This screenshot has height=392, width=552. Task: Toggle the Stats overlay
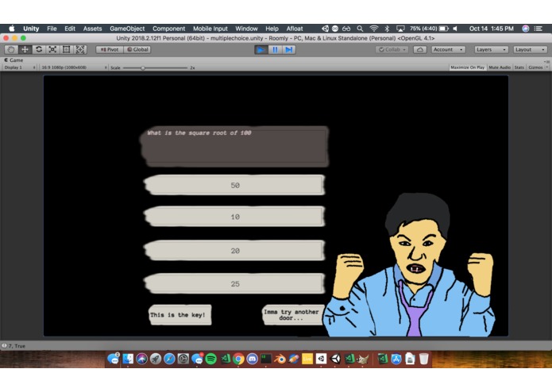(x=519, y=67)
